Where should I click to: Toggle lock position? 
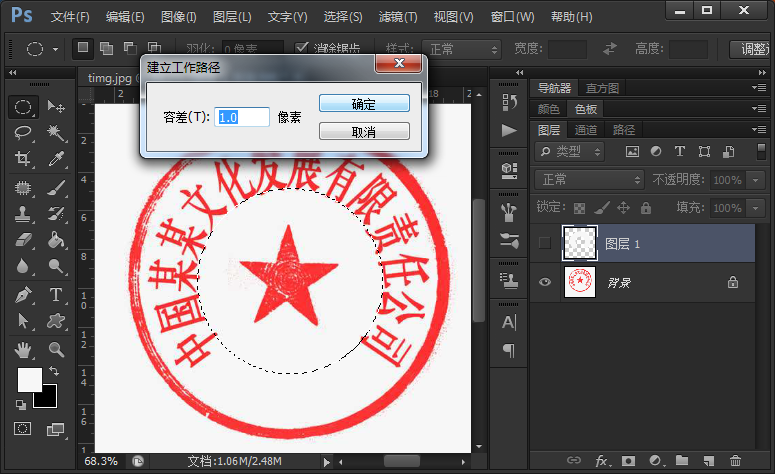coord(623,208)
